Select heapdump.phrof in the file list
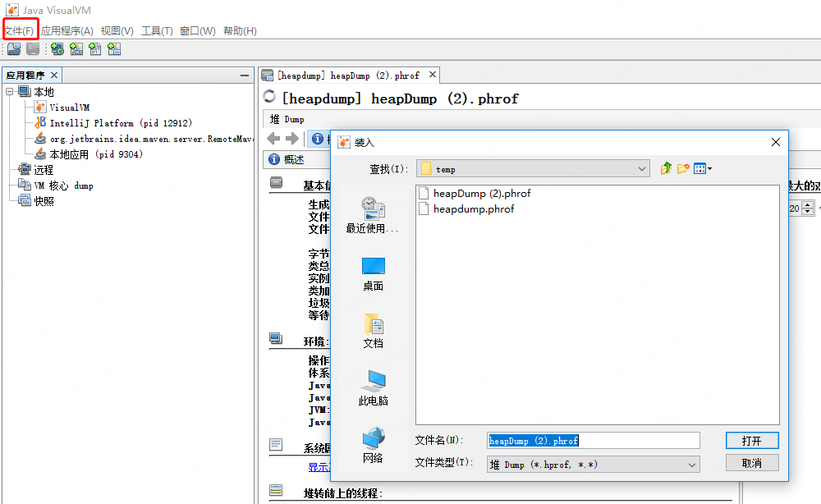 click(466, 208)
